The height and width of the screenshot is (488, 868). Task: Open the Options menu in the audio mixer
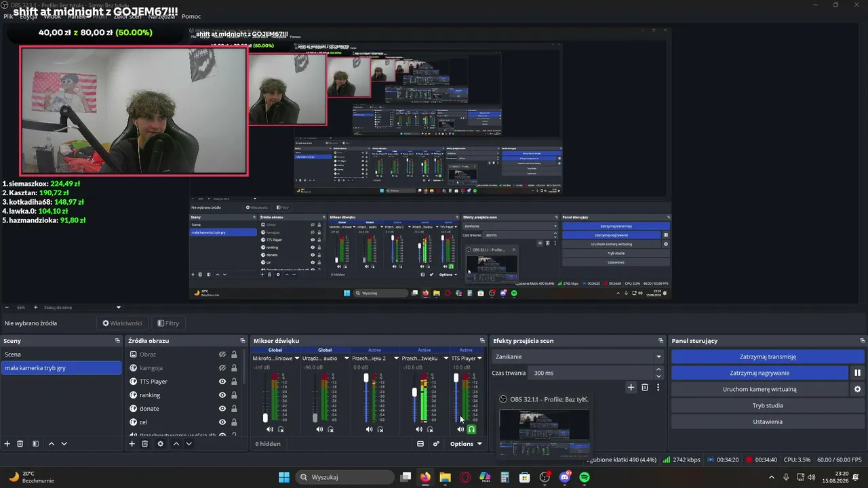[466, 444]
